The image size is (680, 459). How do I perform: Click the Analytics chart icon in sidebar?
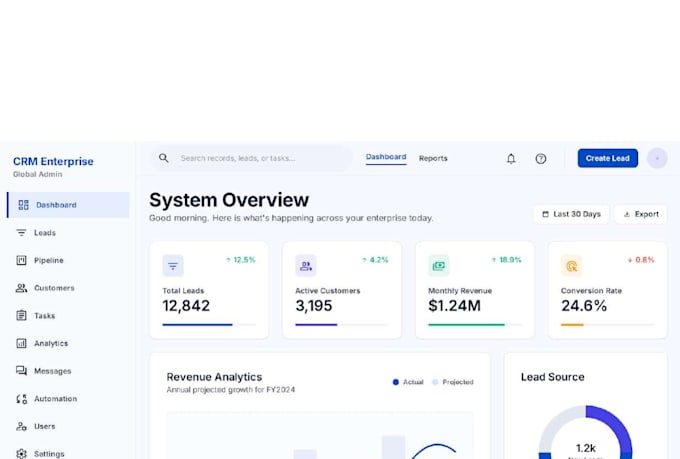tap(21, 343)
